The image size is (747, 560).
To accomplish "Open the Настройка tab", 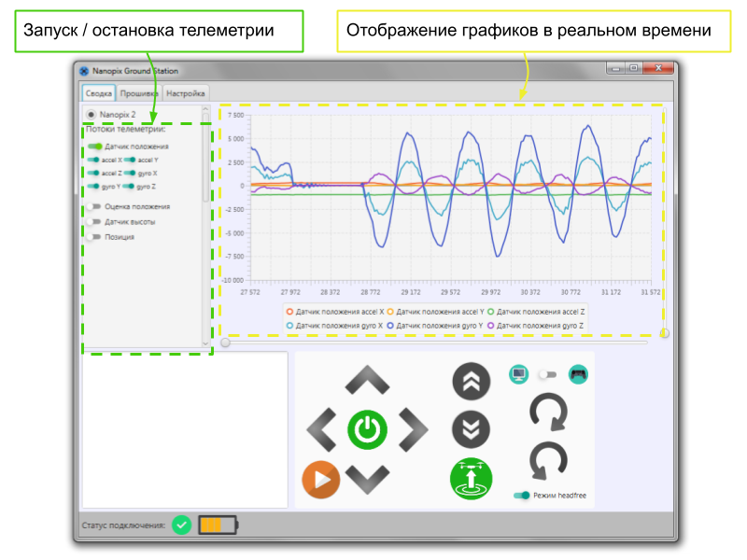I will click(x=185, y=93).
